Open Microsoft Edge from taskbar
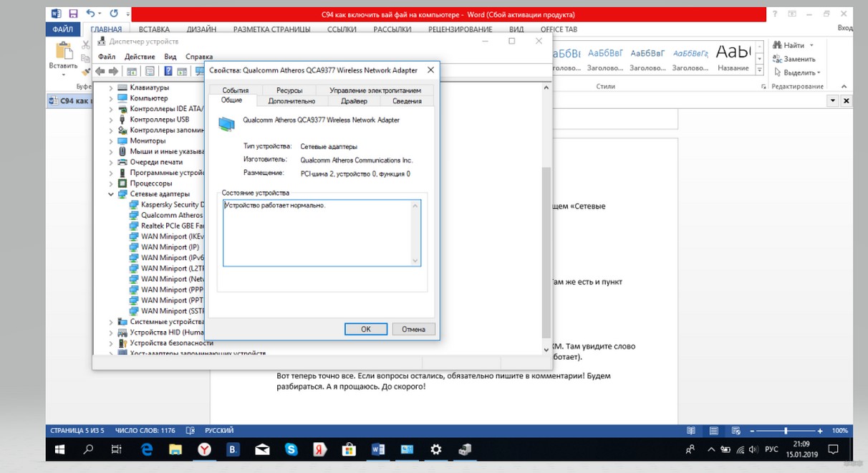The height and width of the screenshot is (473, 868). pos(147,450)
